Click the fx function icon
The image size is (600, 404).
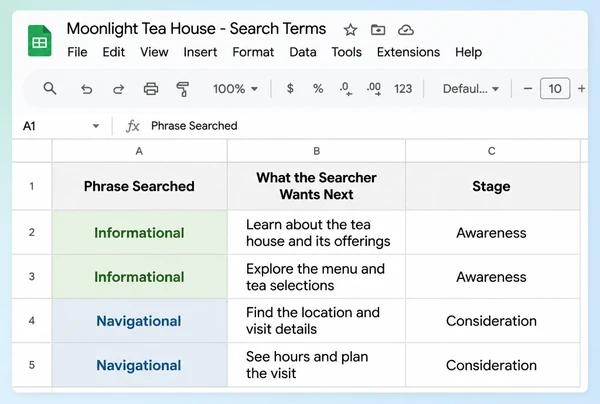pyautogui.click(x=132, y=126)
